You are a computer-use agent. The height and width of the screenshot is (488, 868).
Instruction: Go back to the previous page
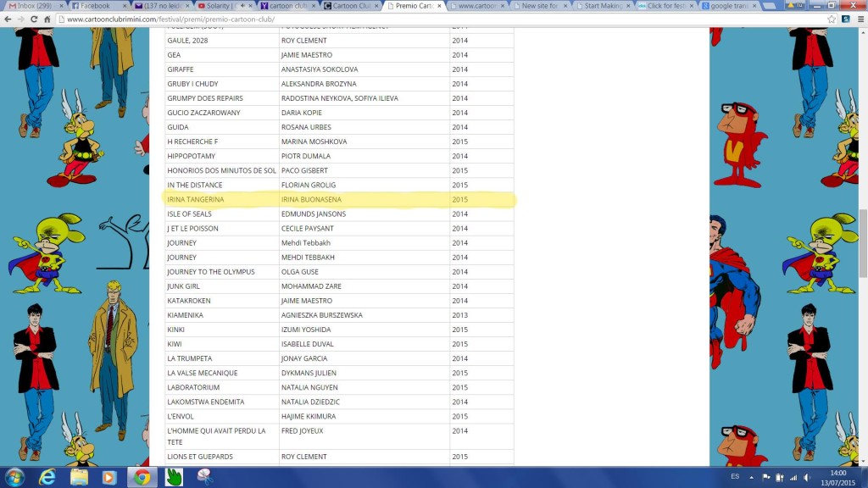coord(8,19)
